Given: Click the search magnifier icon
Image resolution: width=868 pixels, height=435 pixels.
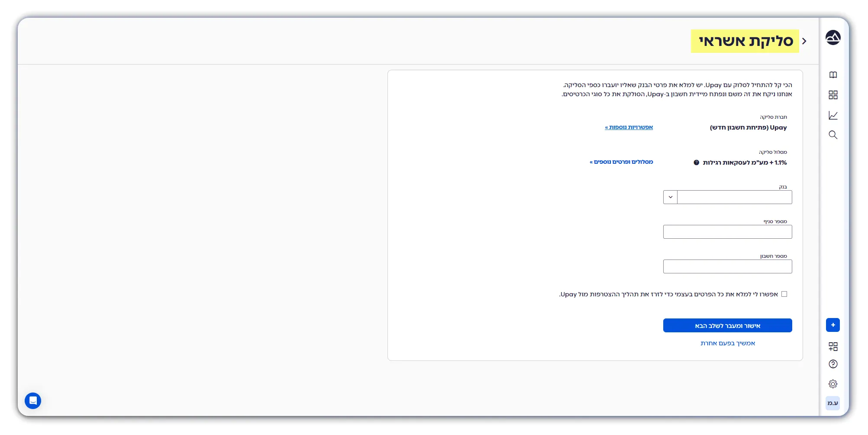Looking at the screenshot, I should [x=833, y=135].
